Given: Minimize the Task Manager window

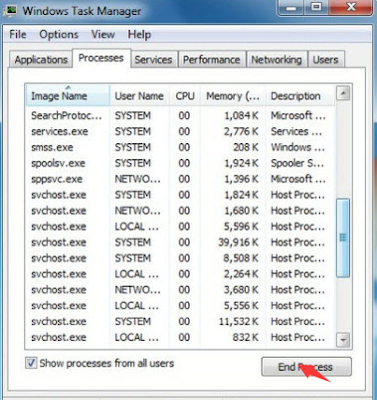Looking at the screenshot, I should [292, 7].
